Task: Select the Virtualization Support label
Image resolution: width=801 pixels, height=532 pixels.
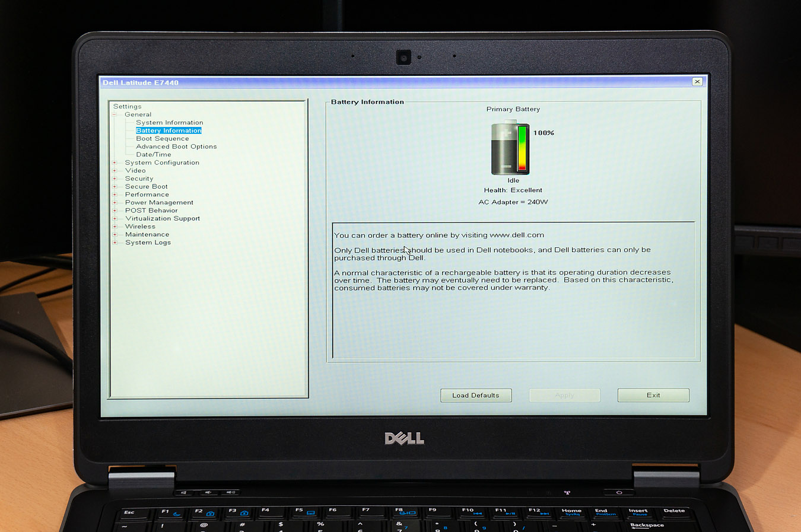Action: [x=162, y=219]
